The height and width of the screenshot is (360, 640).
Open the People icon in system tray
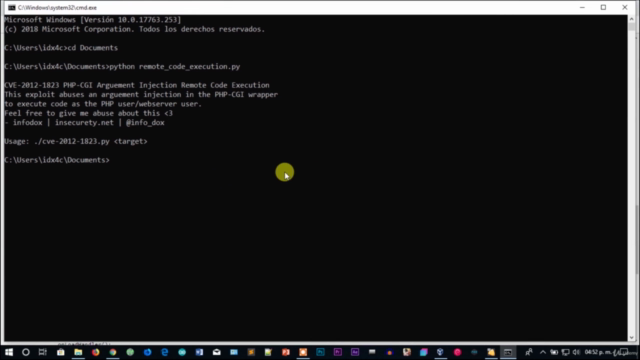[529, 352]
